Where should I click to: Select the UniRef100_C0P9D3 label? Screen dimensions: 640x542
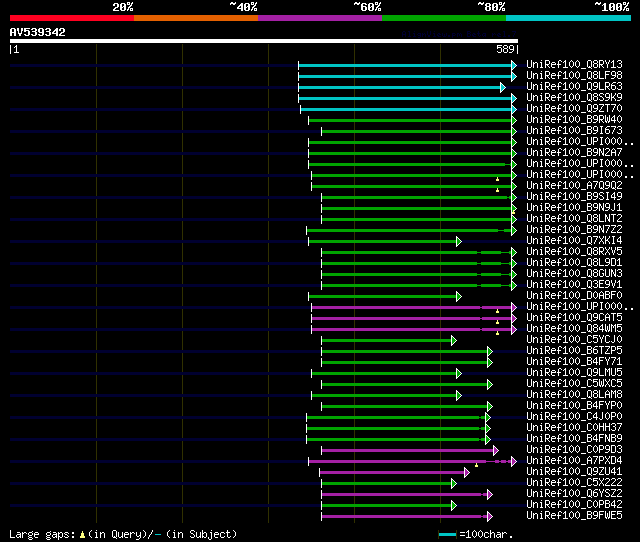pos(574,450)
